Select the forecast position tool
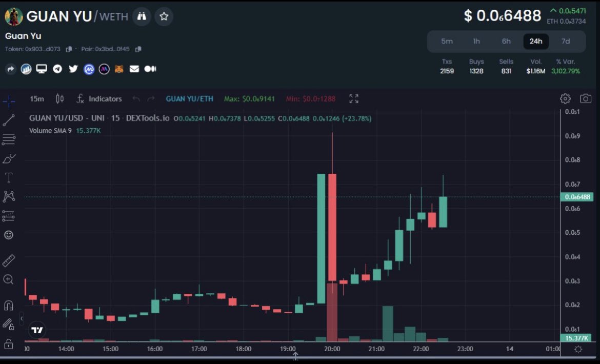This screenshot has width=600, height=364. coord(9,216)
